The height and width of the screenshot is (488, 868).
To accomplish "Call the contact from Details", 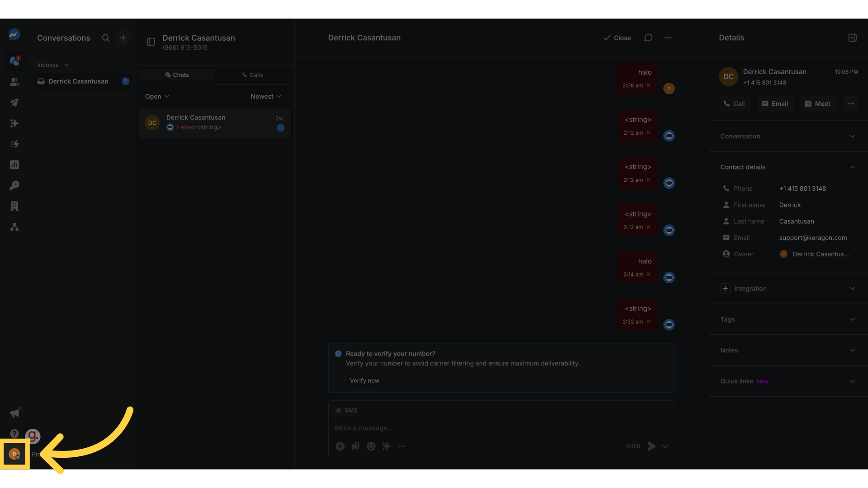I will coord(735,104).
